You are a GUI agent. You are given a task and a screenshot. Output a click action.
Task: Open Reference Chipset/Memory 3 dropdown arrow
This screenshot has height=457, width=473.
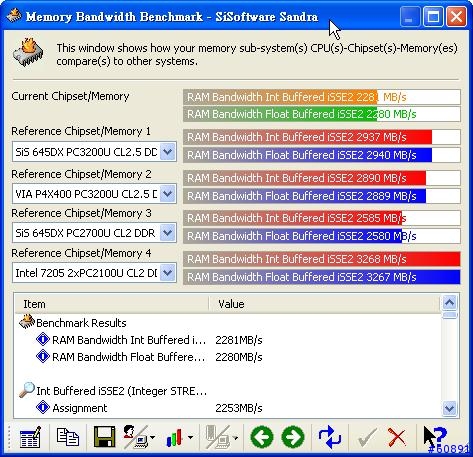[x=168, y=233]
